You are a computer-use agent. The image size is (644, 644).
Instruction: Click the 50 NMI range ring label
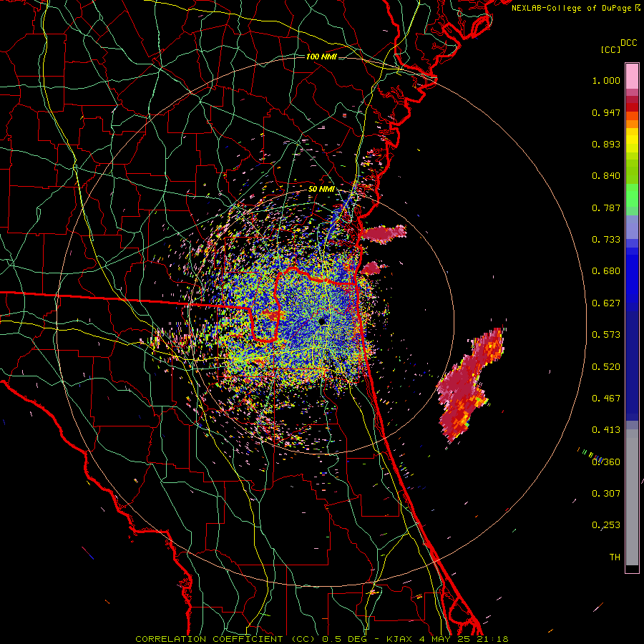[x=321, y=190]
